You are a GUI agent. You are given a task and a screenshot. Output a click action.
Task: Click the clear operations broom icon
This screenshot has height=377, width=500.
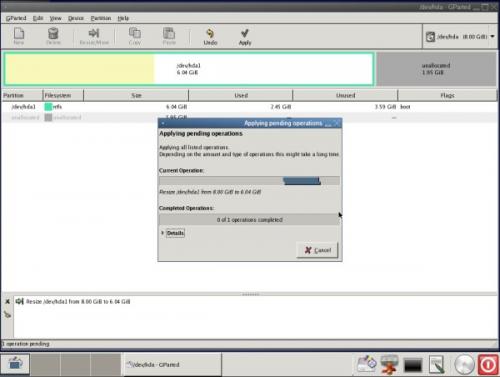[7, 314]
